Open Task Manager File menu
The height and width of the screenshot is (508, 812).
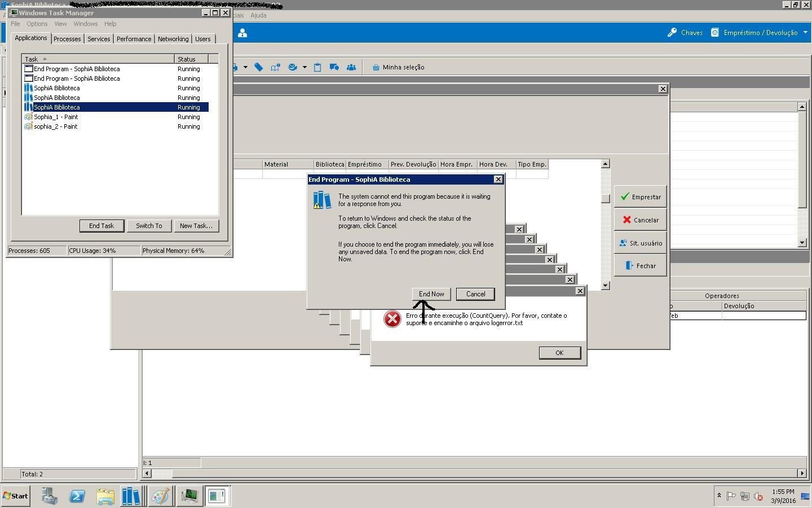[x=15, y=24]
